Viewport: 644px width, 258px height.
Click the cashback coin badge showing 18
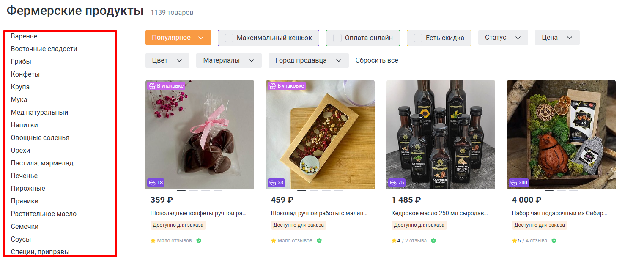[x=156, y=183]
